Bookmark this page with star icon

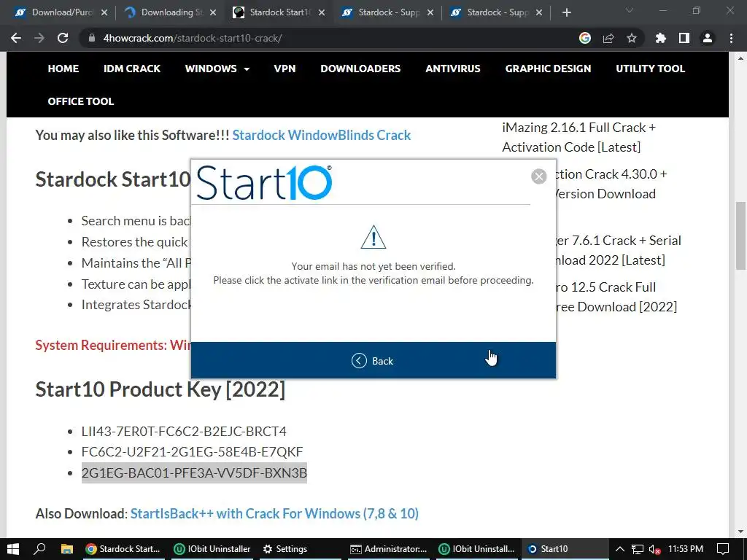(x=632, y=38)
